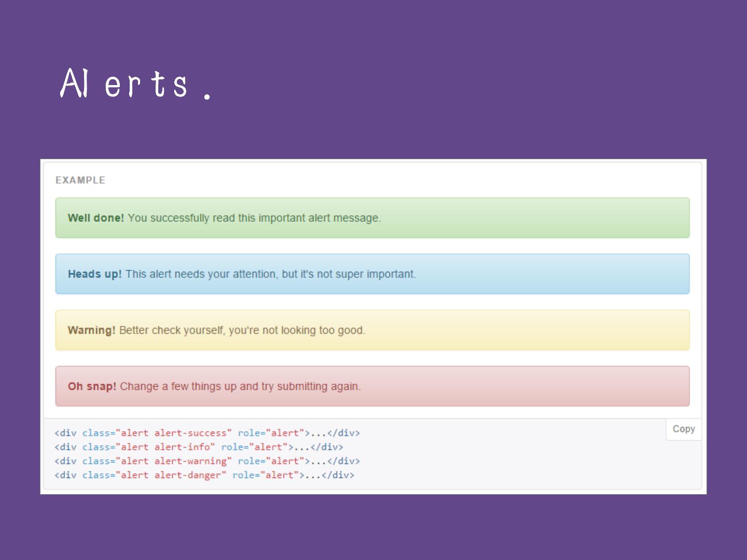Click role="alert" in first code line
The width and height of the screenshot is (747, 560).
271,433
